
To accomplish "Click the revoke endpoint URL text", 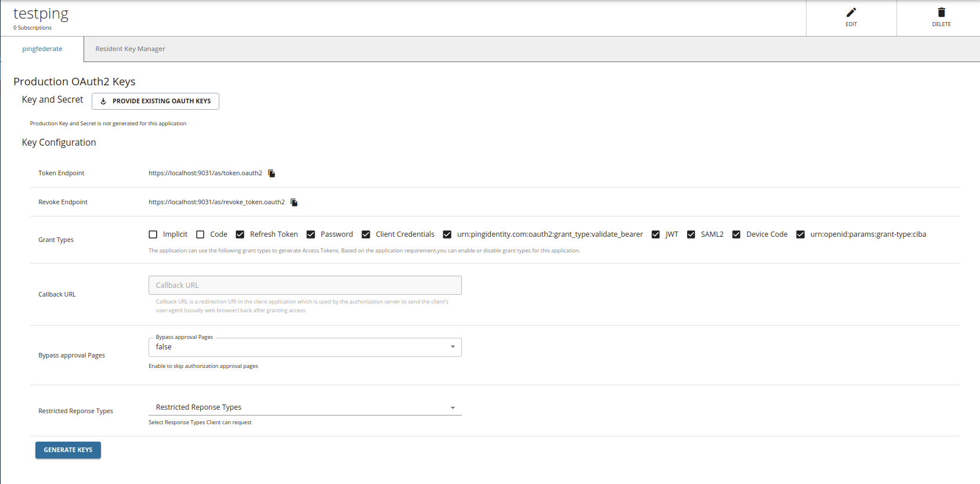I will (x=216, y=203).
